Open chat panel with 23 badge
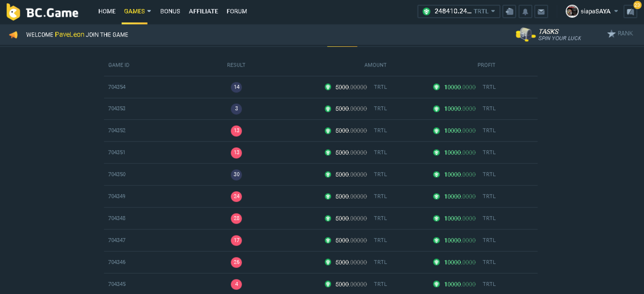Image resolution: width=644 pixels, height=294 pixels. pos(630,12)
